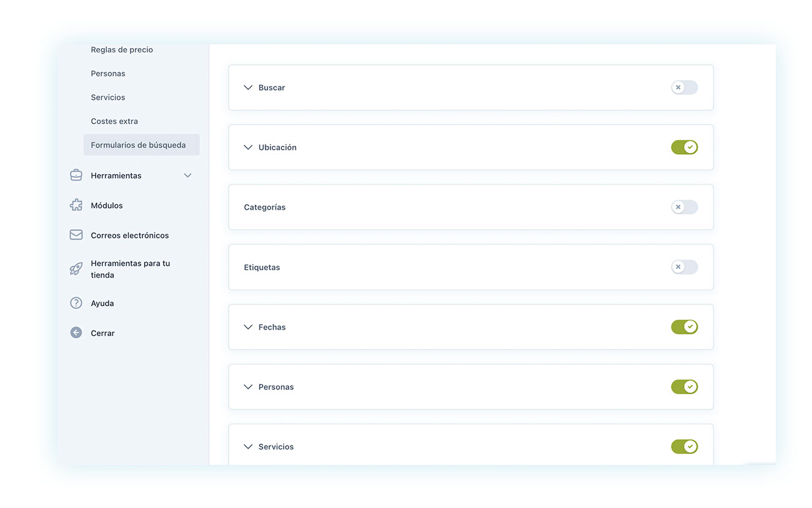This screenshot has height=508, width=812.
Task: Expand the Buscar section chevron
Action: click(248, 88)
